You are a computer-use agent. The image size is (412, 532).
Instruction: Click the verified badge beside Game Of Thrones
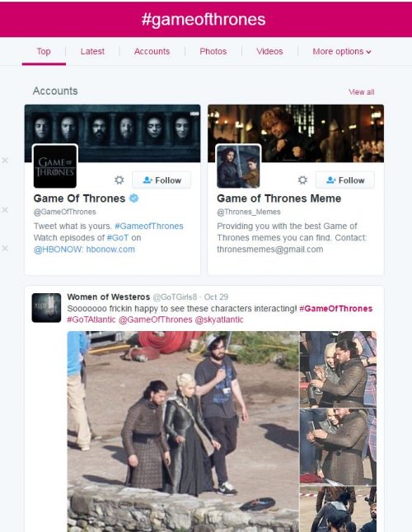[134, 198]
